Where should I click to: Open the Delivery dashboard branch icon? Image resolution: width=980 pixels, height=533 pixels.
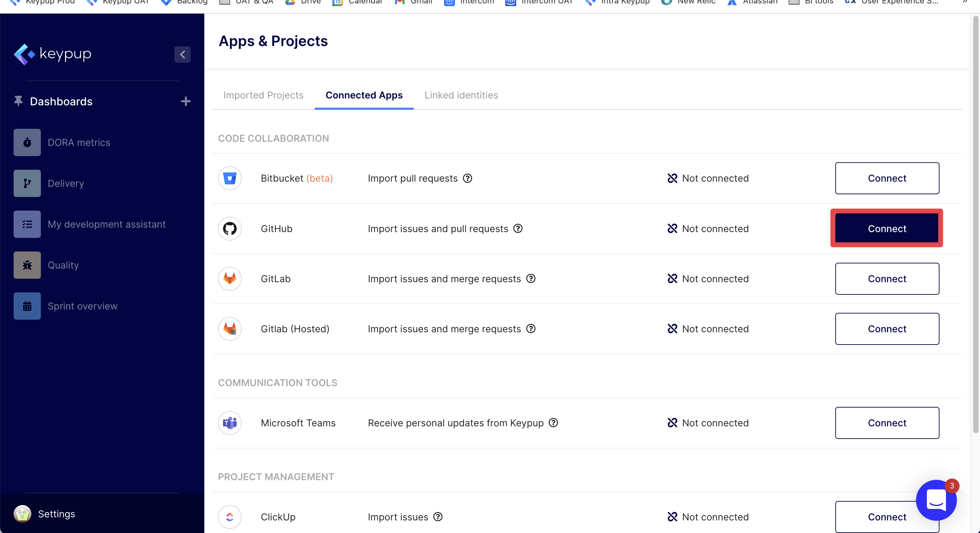[27, 183]
